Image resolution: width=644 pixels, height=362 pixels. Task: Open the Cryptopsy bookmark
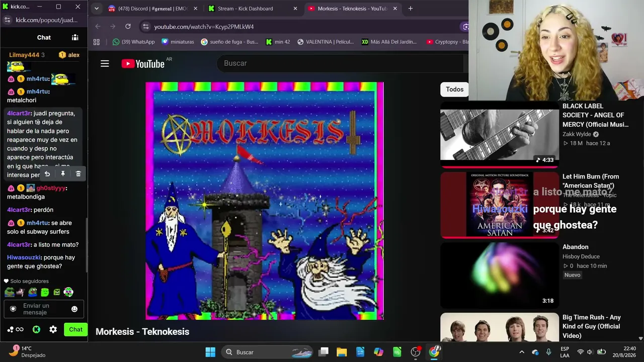[447, 42]
